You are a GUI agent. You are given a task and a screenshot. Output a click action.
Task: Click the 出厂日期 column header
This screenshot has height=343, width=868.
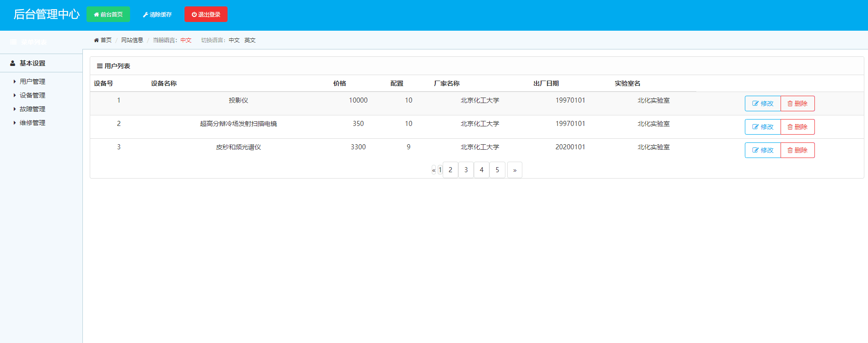point(546,83)
